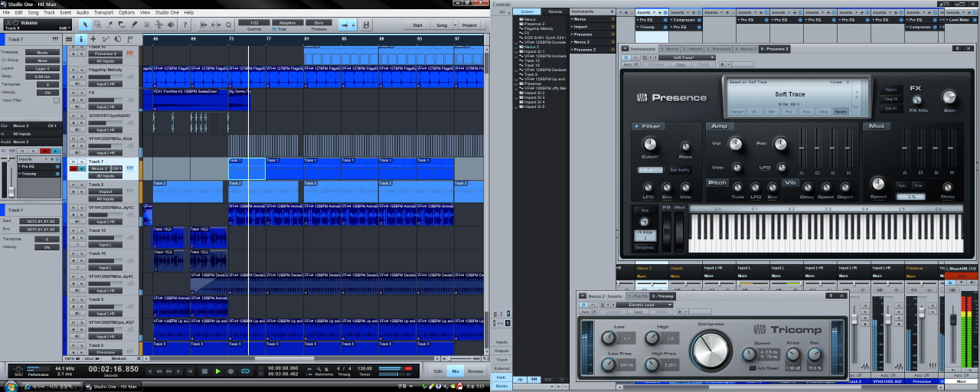Click the Presence editor pin icon

[958, 48]
